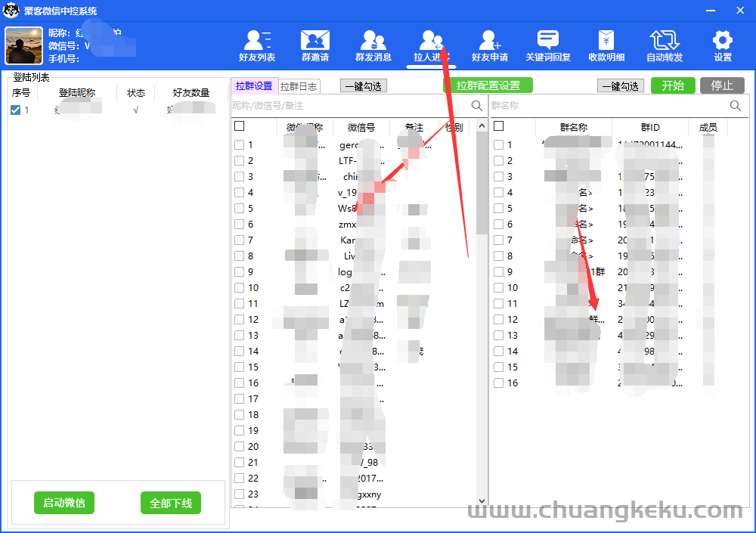Check friend row 20 checkbox
This screenshot has width=756, height=533.
pyautogui.click(x=239, y=446)
